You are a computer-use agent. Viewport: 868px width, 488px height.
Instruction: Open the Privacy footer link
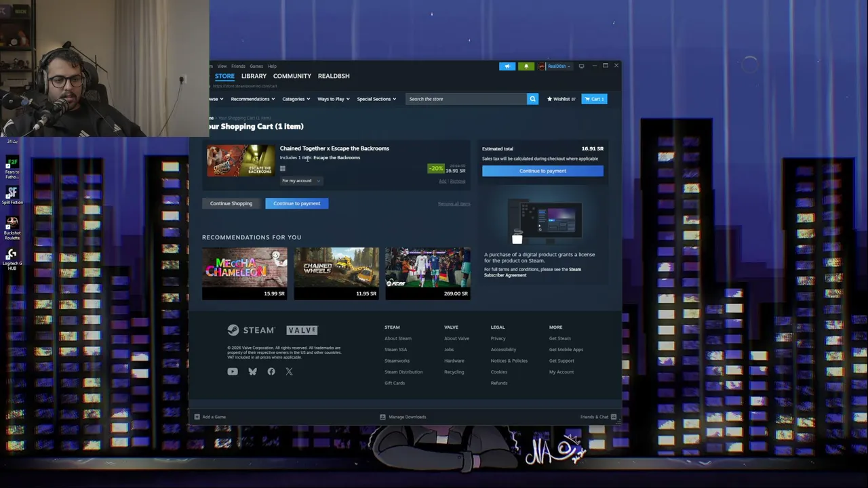tap(498, 338)
